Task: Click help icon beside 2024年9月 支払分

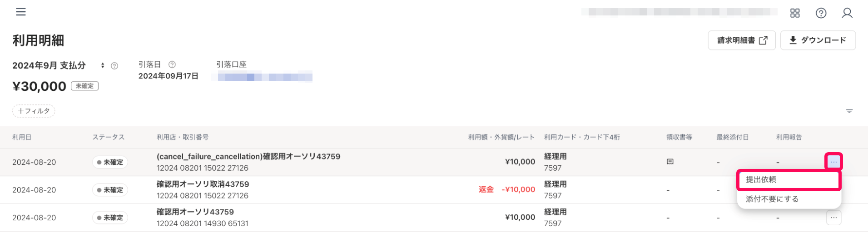Action: pos(114,66)
